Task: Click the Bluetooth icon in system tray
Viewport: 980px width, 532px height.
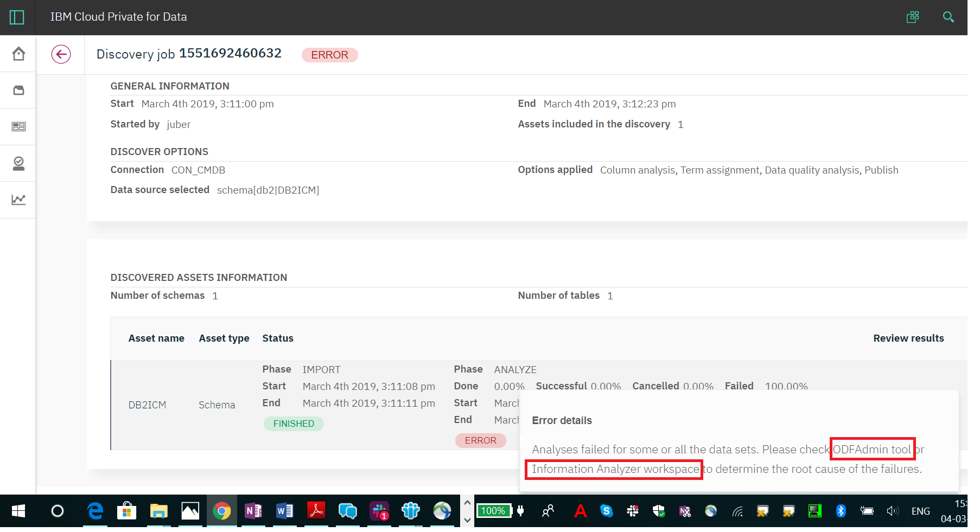Action: coord(841,511)
